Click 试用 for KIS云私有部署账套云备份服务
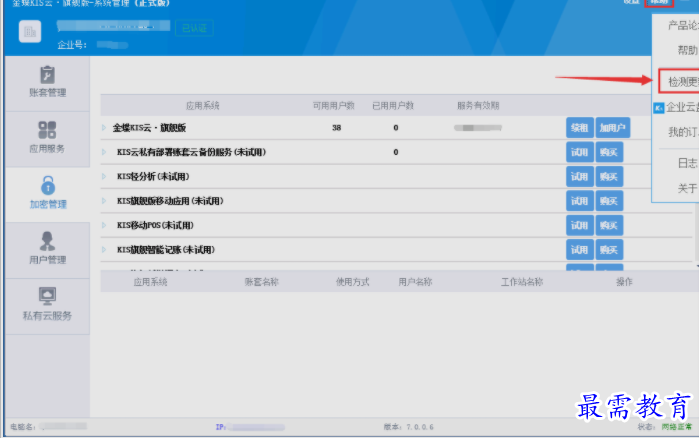 [x=580, y=152]
